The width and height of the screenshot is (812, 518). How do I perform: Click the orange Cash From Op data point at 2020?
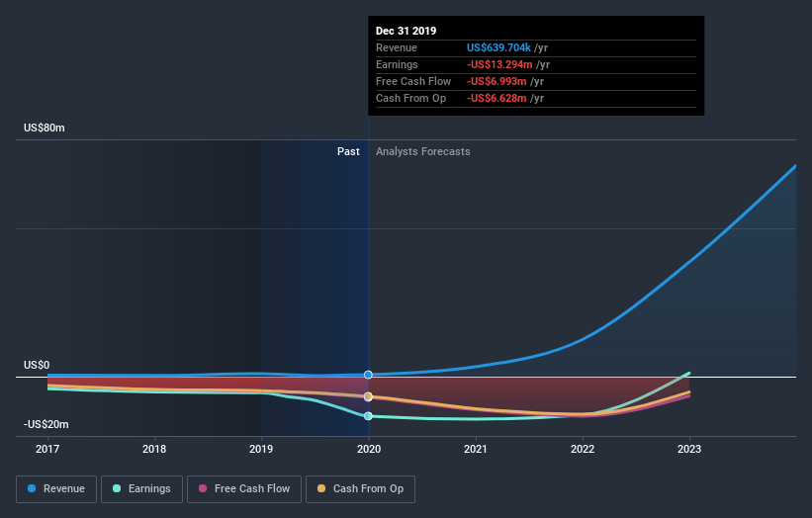[x=368, y=396]
